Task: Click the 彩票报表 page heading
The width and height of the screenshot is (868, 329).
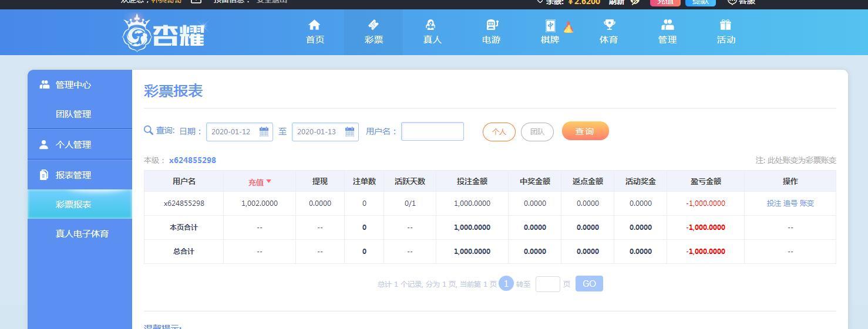Action: (173, 91)
